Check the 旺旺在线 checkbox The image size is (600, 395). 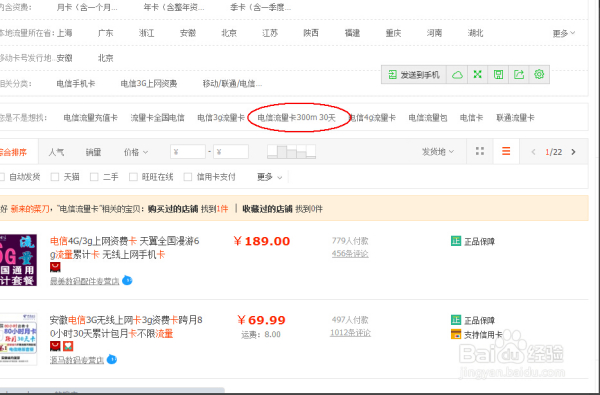tap(133, 177)
